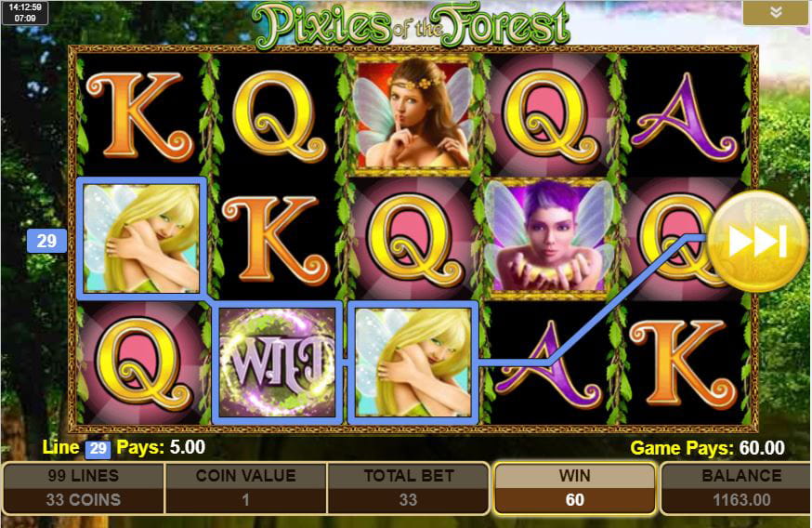
Task: Click the brunette pixie symbol on top row
Action: [x=413, y=114]
